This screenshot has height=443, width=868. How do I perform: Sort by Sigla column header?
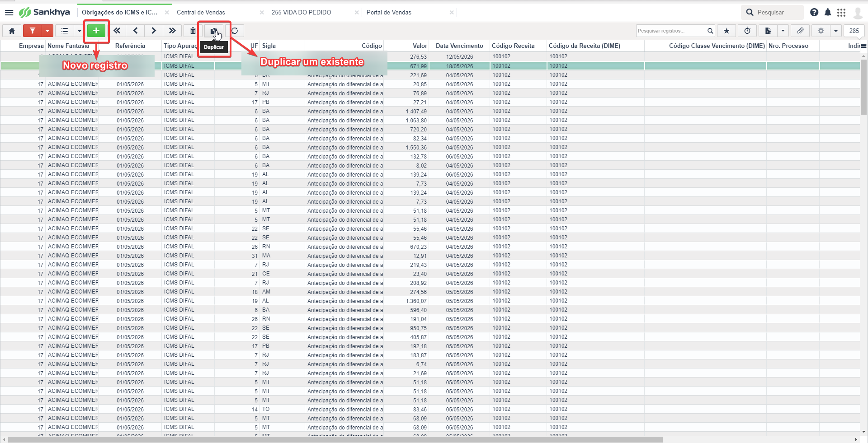point(269,46)
